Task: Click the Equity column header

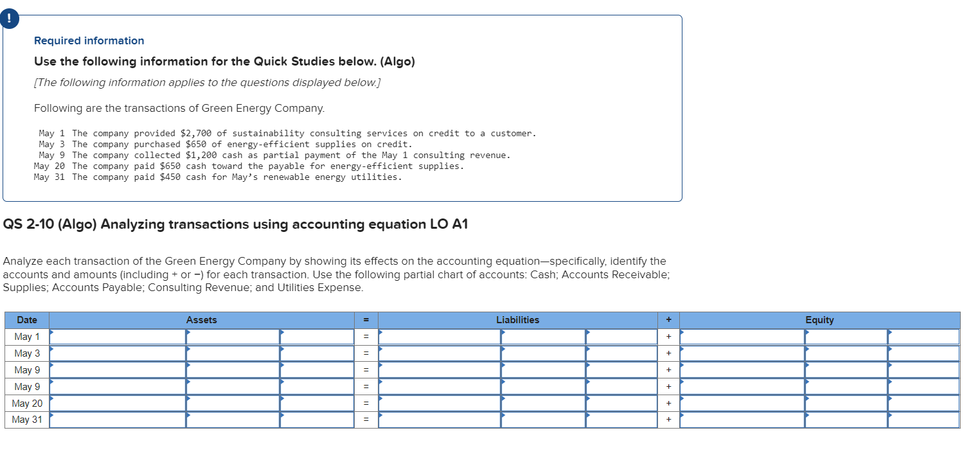Action: click(819, 320)
